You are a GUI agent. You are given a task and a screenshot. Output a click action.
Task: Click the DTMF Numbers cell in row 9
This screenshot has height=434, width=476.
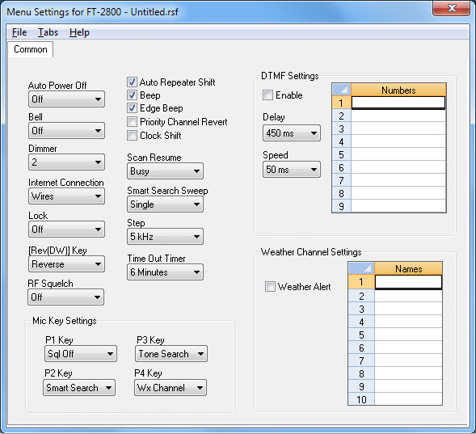(399, 206)
